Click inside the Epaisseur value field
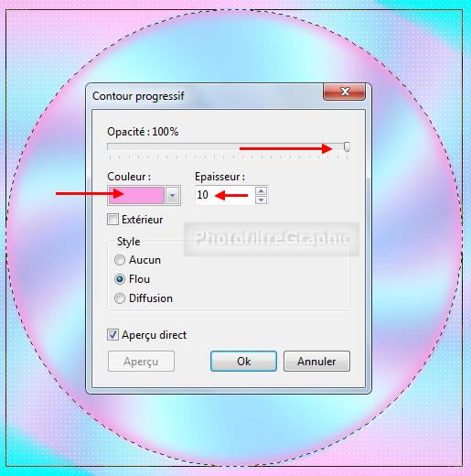The height and width of the screenshot is (476, 471). tap(225, 195)
